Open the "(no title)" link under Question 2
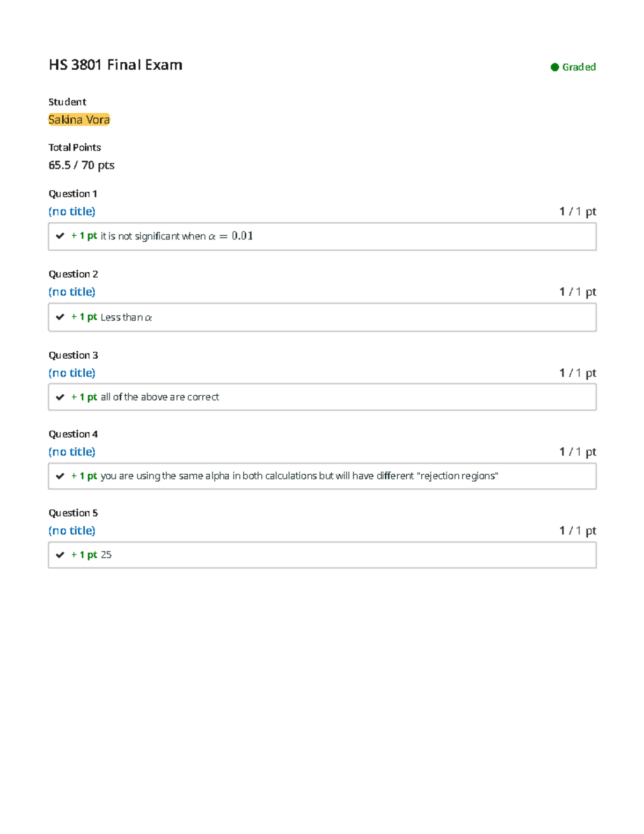This screenshot has width=644, height=834. pyautogui.click(x=72, y=292)
